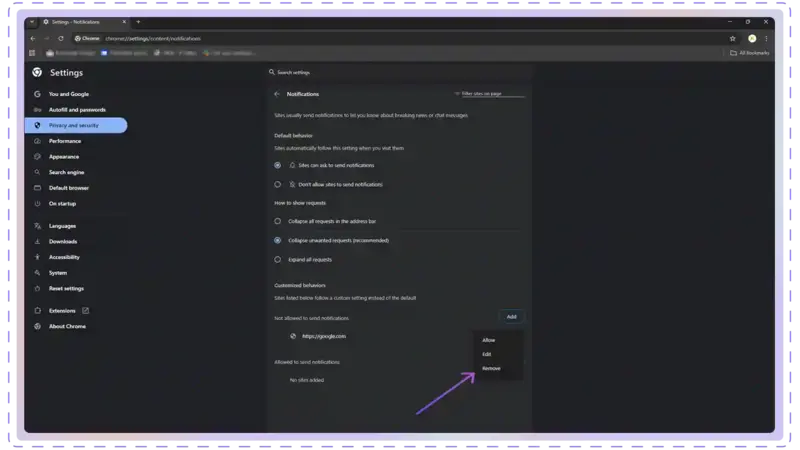The image size is (800, 450).
Task: Go back from Notifications page arrow
Action: tap(277, 94)
